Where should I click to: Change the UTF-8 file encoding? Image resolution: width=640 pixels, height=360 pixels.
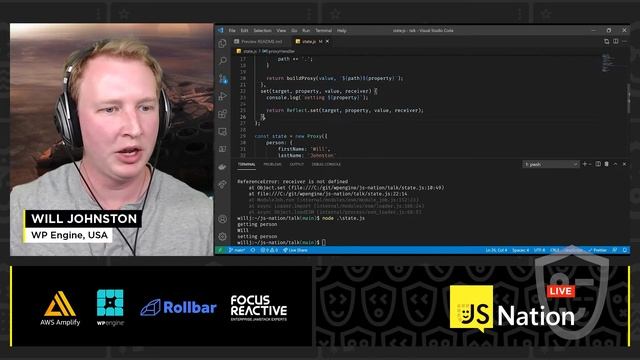pyautogui.click(x=539, y=250)
